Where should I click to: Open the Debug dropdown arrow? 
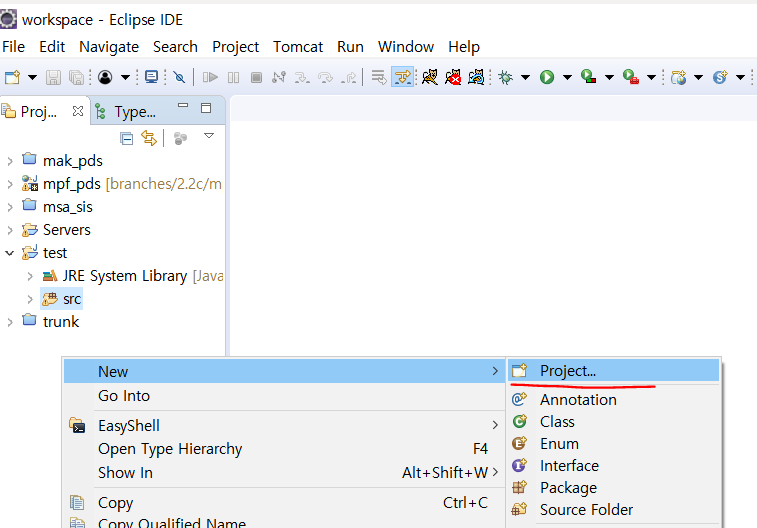coord(526,77)
